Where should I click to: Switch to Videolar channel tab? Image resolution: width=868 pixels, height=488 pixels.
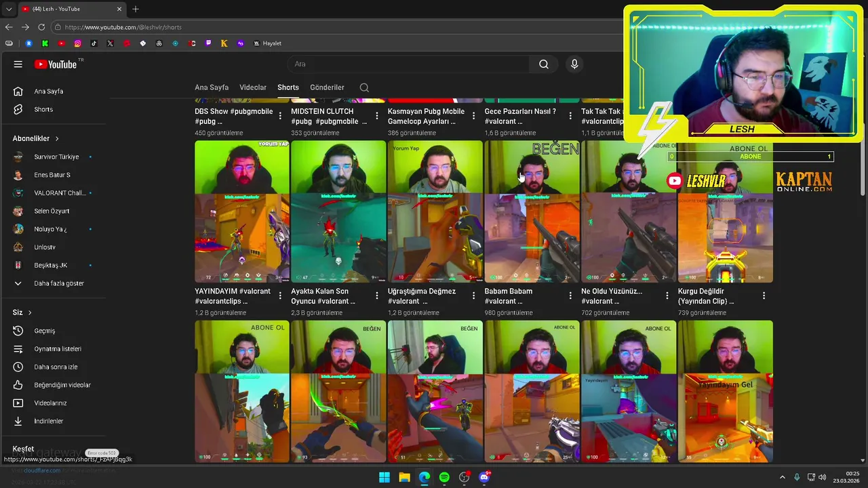253,87
